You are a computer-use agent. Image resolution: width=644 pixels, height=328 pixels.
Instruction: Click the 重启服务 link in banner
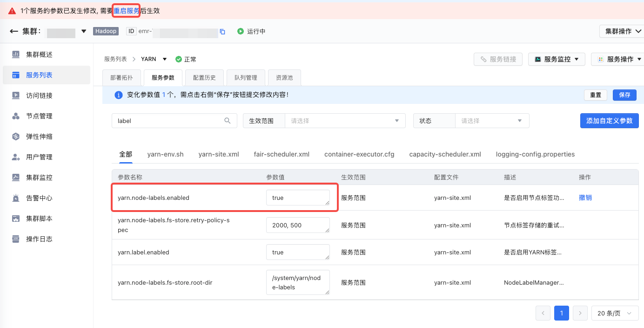pyautogui.click(x=127, y=10)
